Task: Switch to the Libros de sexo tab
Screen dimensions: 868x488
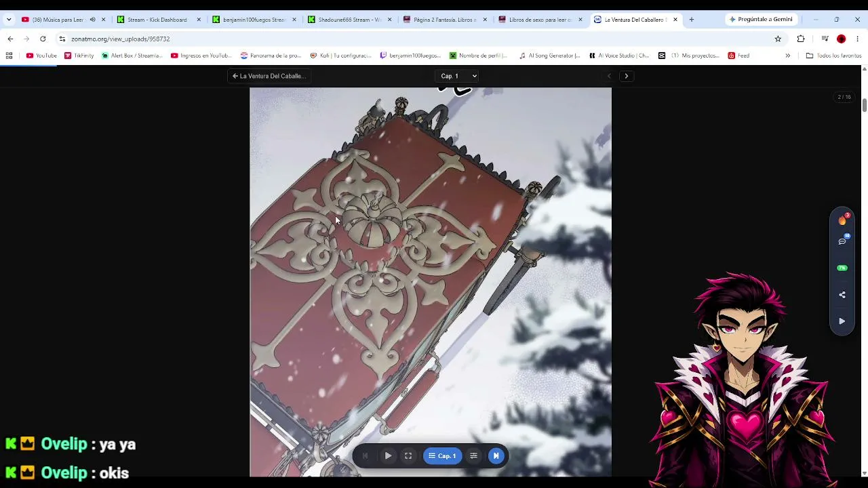Action: click(539, 20)
